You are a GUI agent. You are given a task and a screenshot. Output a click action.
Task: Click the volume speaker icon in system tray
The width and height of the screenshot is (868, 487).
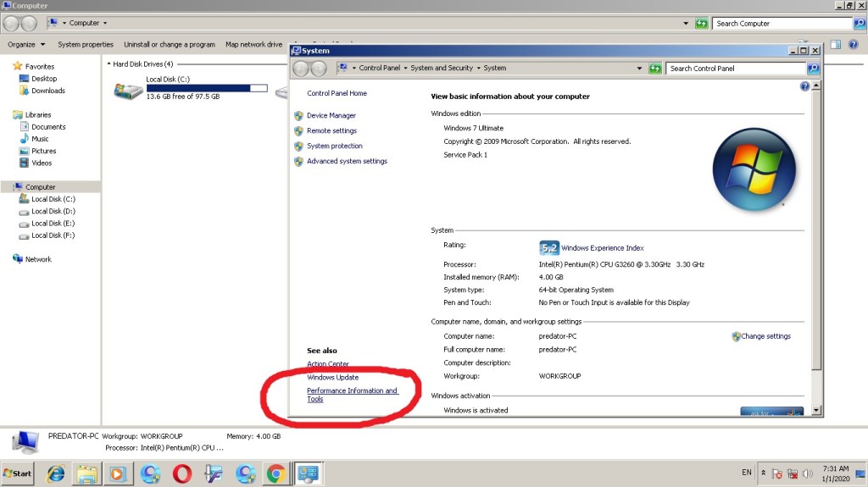tap(807, 473)
